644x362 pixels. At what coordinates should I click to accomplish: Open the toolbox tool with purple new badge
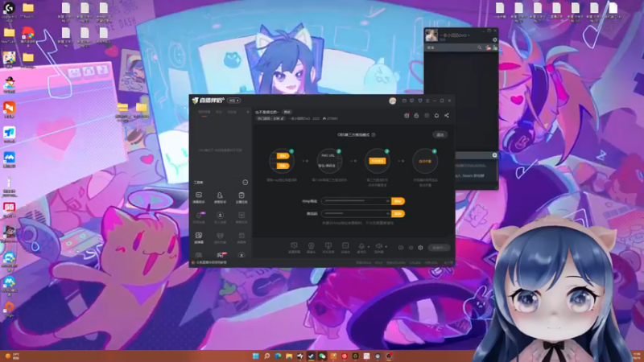point(199,217)
